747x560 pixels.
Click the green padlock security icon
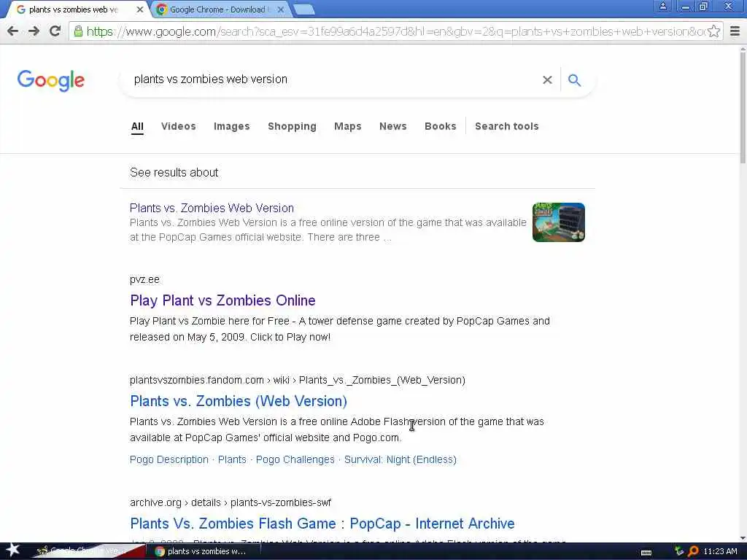(78, 31)
